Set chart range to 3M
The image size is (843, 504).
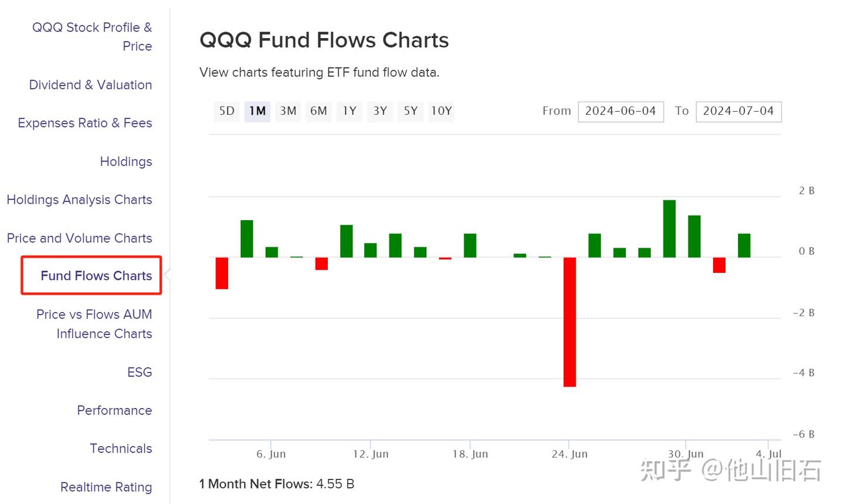288,111
